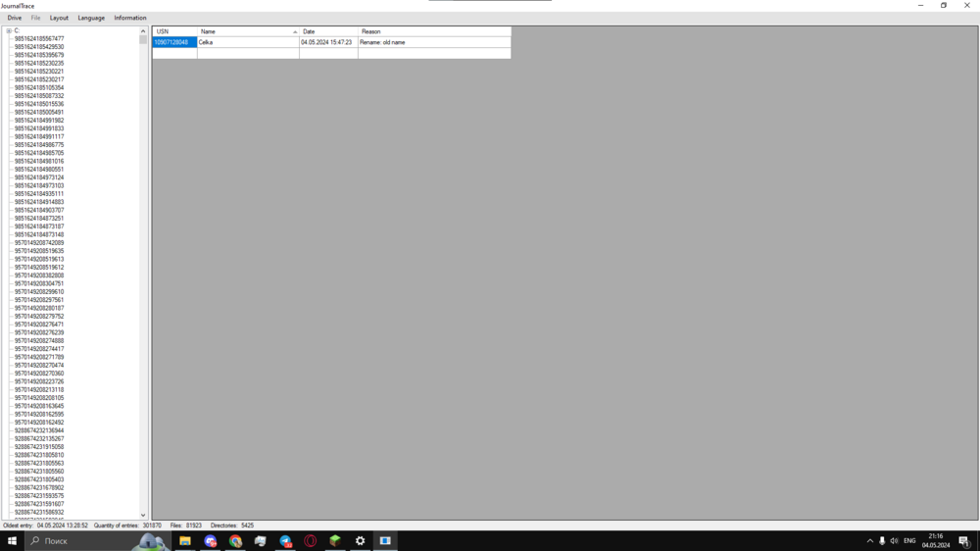Select the tree entry 9288674231678902
980x551 pixels.
click(x=39, y=488)
